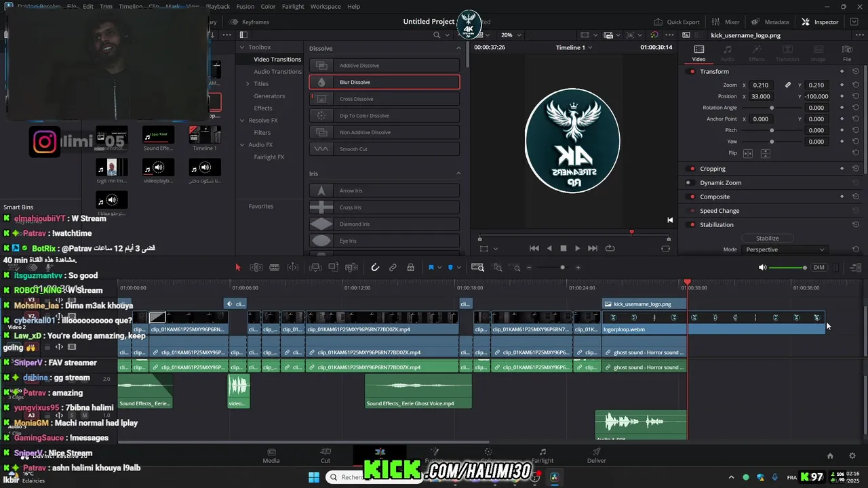The width and height of the screenshot is (868, 488).
Task: Click the Stabilize button
Action: (767, 239)
